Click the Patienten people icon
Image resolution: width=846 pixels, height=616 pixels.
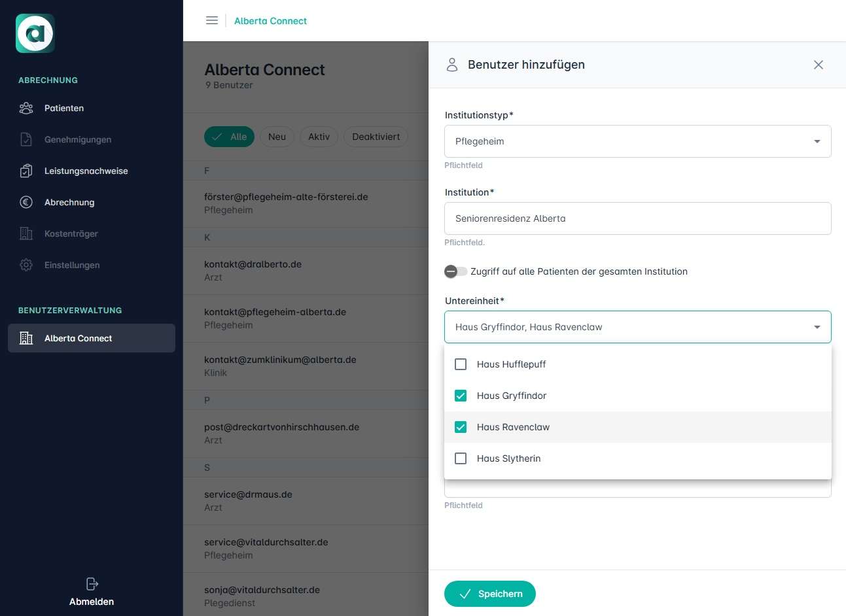tap(26, 108)
